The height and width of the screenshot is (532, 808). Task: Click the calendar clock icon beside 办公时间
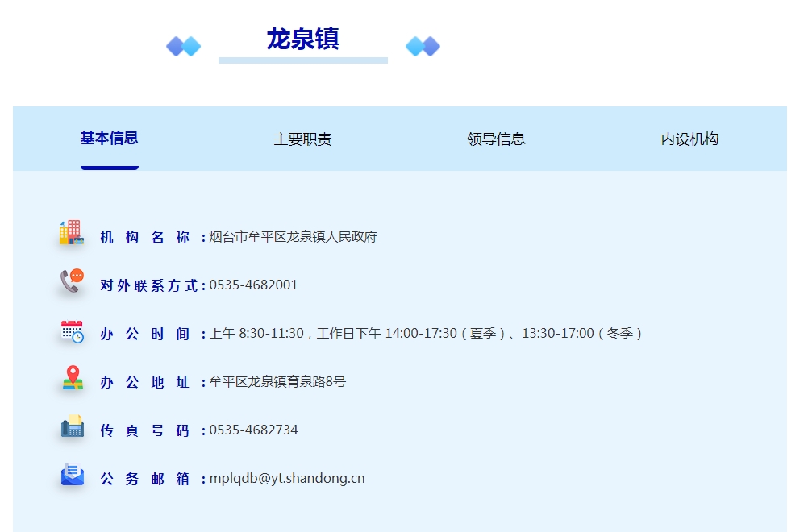click(x=72, y=331)
